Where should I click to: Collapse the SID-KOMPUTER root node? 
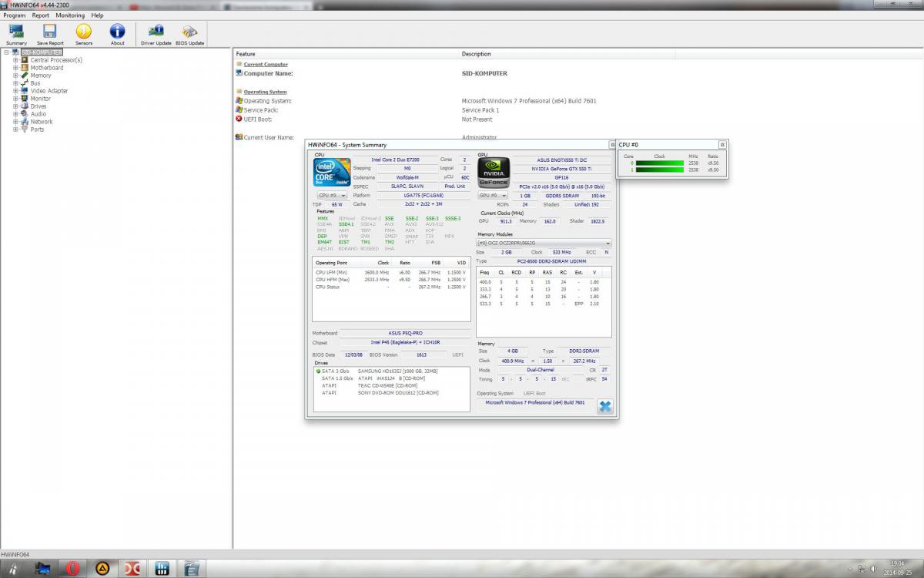(x=6, y=52)
